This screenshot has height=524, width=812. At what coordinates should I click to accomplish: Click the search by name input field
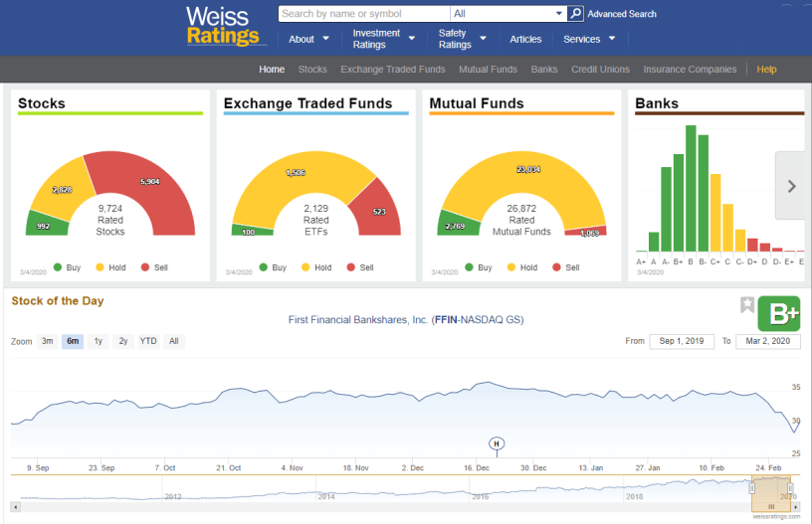tap(363, 14)
